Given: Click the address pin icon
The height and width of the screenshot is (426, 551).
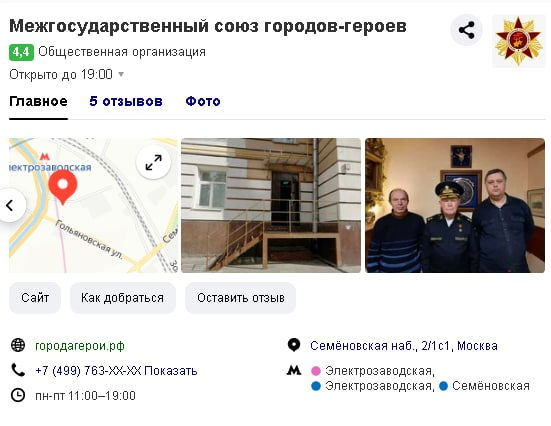Looking at the screenshot, I should pos(294,345).
